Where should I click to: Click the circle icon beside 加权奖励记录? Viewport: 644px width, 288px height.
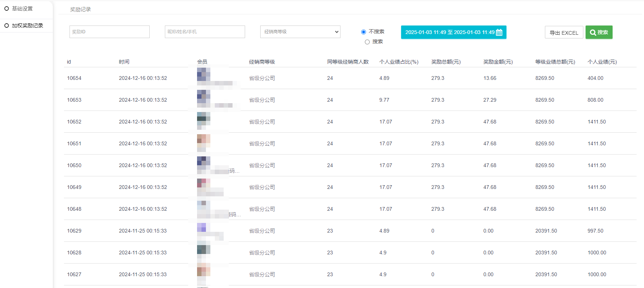tap(7, 26)
